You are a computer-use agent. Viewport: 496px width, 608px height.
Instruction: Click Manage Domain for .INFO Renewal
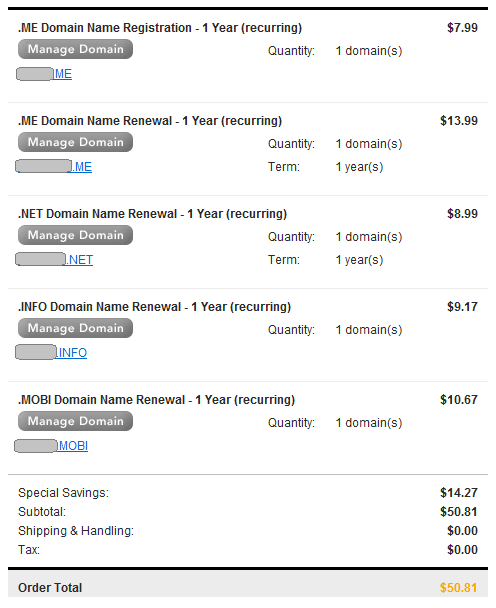tap(75, 328)
